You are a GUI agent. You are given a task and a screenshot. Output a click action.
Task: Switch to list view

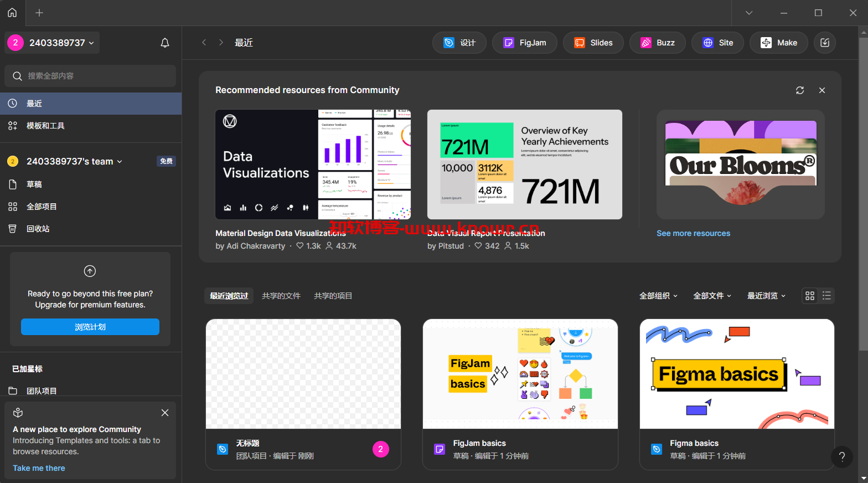pos(826,296)
